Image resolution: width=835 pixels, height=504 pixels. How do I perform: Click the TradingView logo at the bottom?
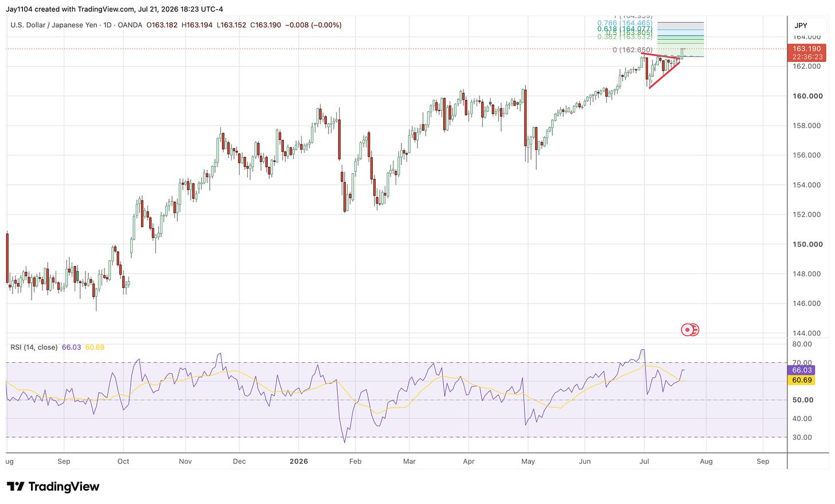[x=53, y=487]
